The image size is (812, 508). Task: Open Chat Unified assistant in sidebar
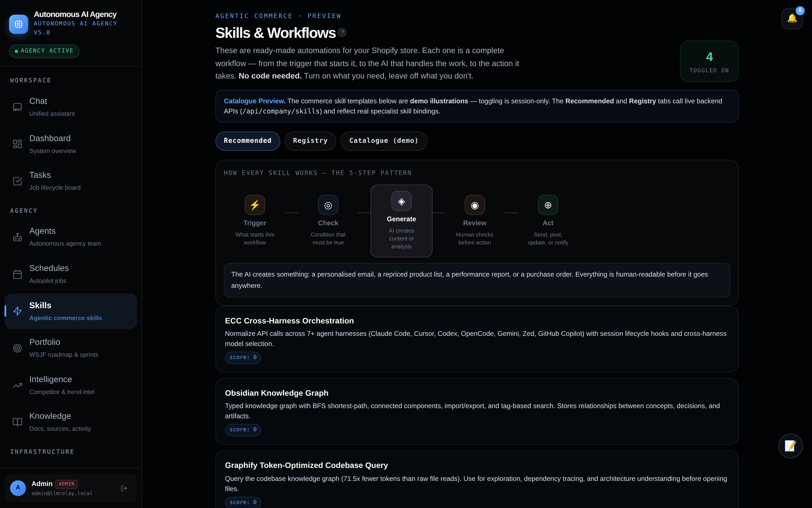coord(71,107)
